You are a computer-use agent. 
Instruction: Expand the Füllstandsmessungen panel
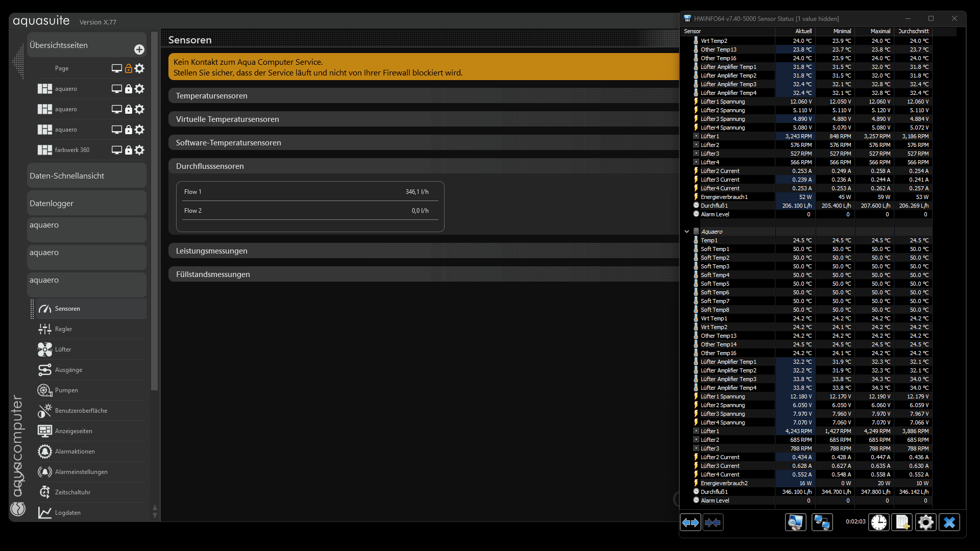click(424, 274)
